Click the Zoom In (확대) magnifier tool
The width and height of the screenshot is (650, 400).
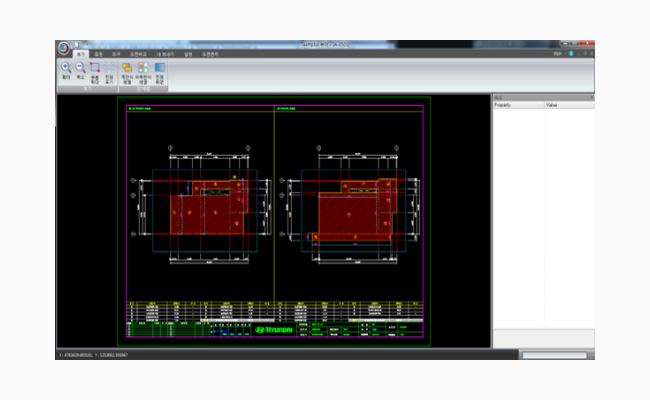point(66,70)
